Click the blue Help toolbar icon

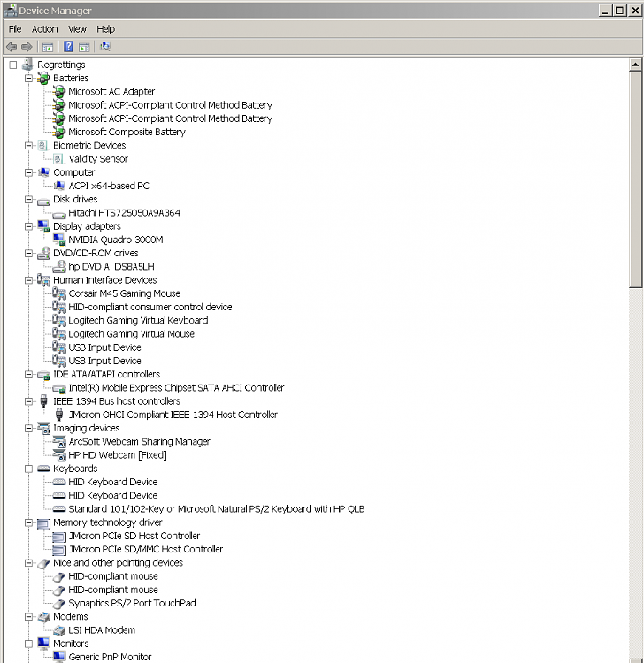point(68,47)
